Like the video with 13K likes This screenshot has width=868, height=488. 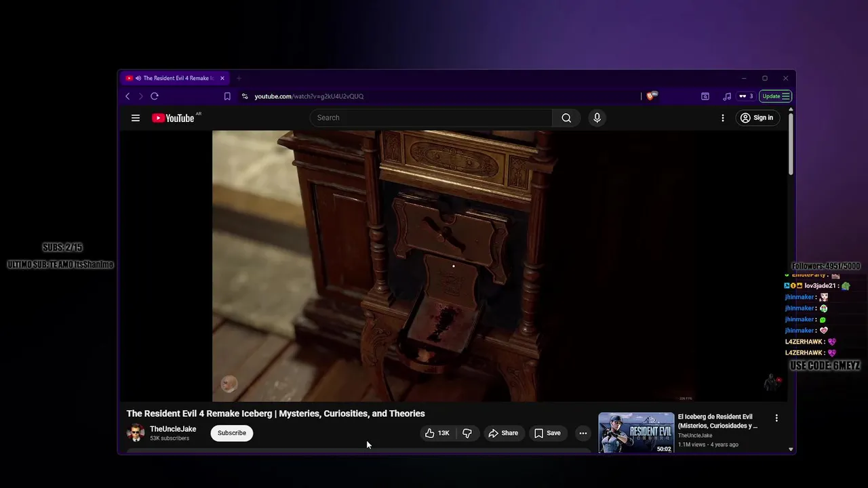click(x=437, y=433)
